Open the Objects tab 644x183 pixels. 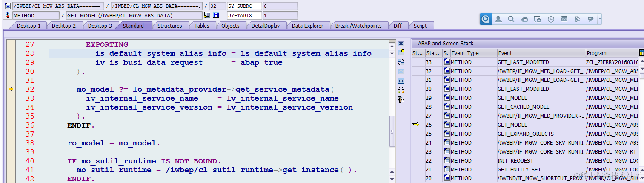coord(231,26)
